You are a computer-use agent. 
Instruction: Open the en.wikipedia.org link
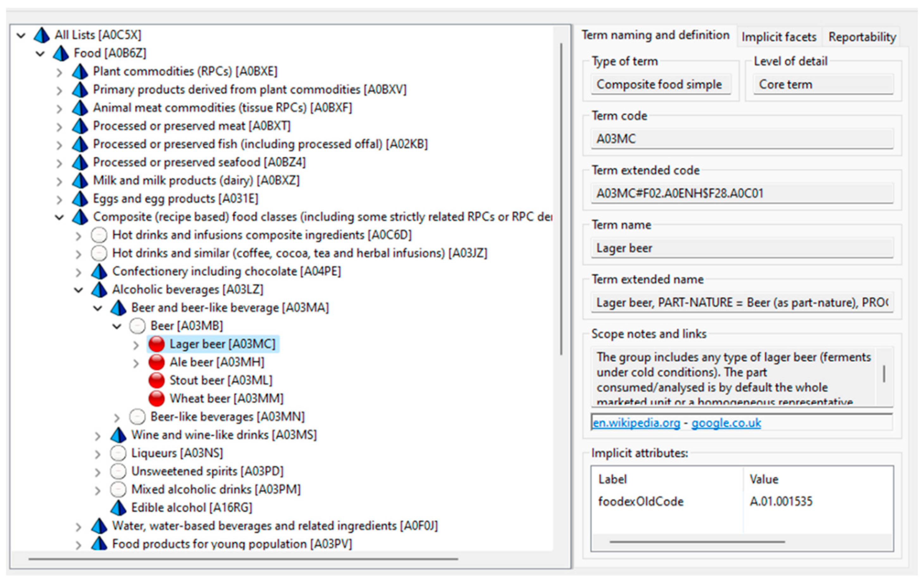tap(636, 423)
